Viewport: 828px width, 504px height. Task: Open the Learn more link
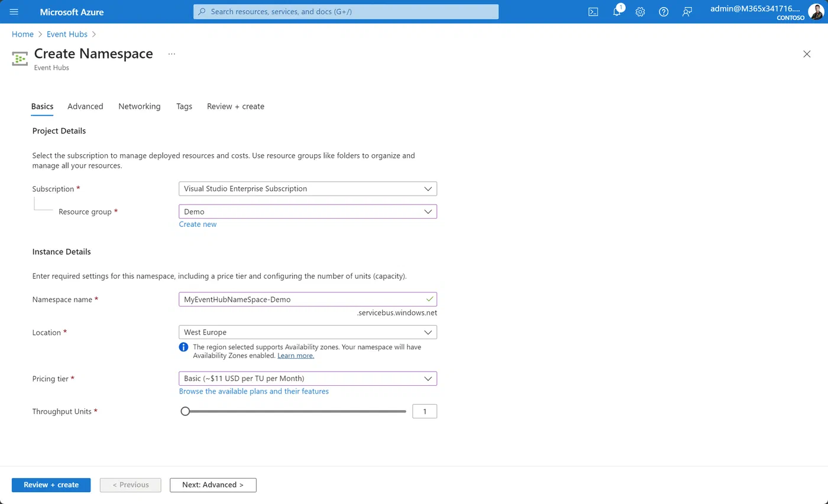click(296, 356)
